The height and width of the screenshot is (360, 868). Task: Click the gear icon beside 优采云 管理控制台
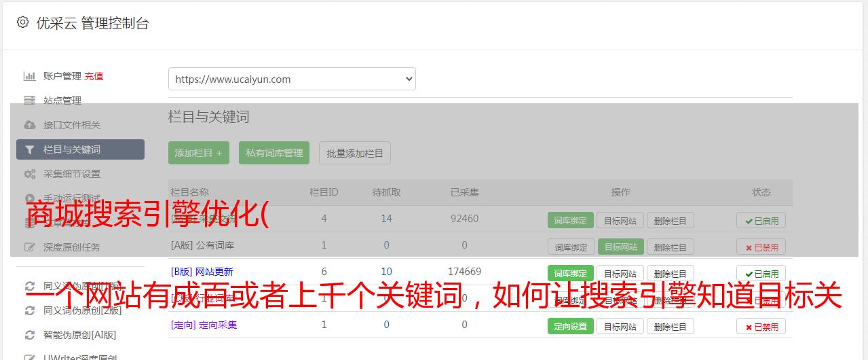(x=22, y=22)
